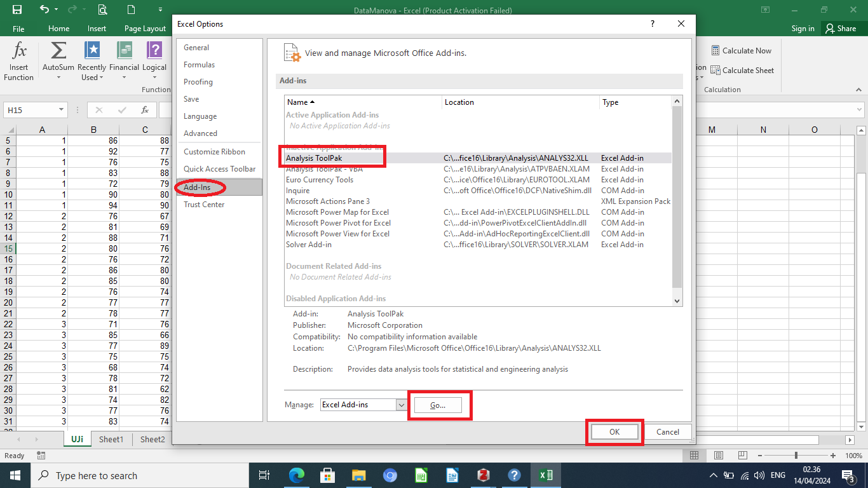868x488 pixels.
Task: Click Cancel to dismiss Excel Options
Action: (667, 432)
